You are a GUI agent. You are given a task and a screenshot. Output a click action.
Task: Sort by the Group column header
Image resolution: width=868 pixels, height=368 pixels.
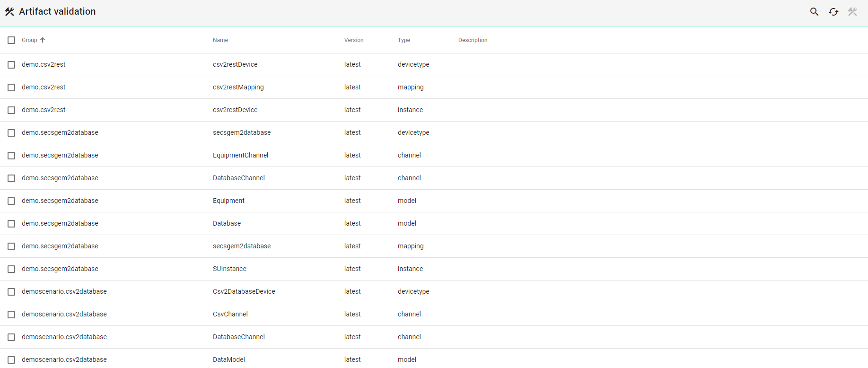point(29,40)
